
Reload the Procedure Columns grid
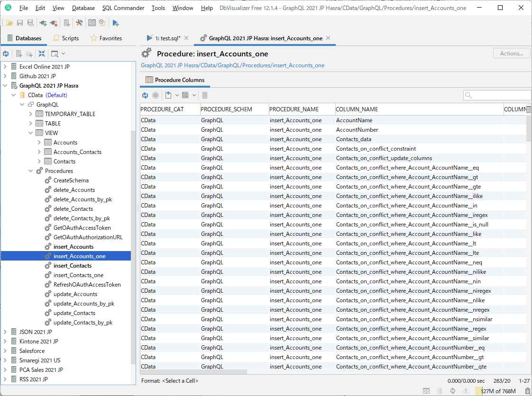pyautogui.click(x=145, y=95)
